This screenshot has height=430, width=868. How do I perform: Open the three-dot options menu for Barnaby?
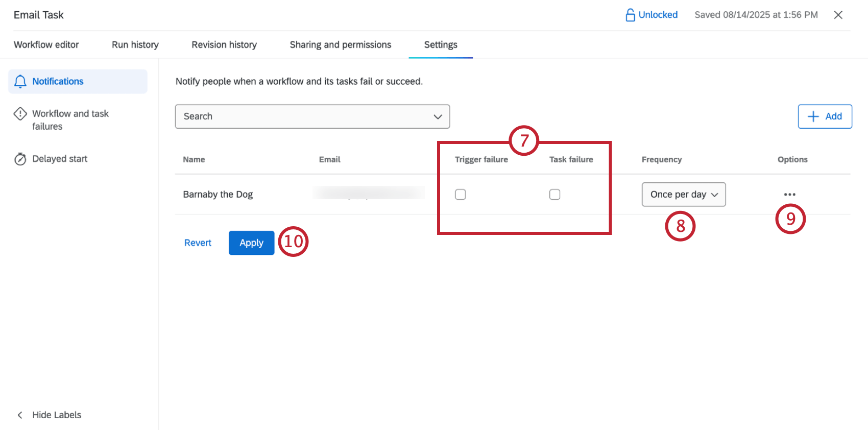coord(789,195)
